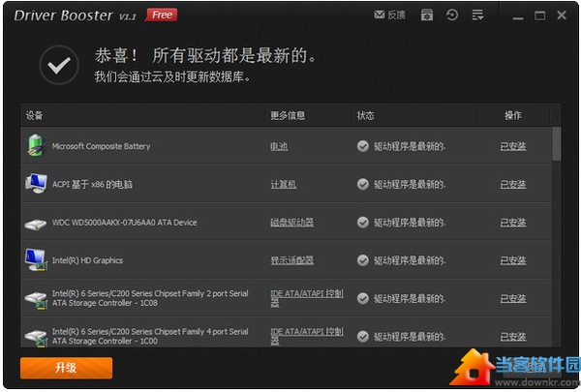The width and height of the screenshot is (581, 392).
Task: Open 已安装 link for 1C00 controller
Action: click(x=513, y=337)
